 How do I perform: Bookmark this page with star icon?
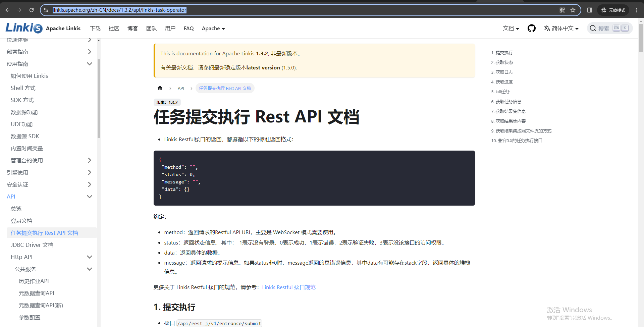pyautogui.click(x=573, y=10)
